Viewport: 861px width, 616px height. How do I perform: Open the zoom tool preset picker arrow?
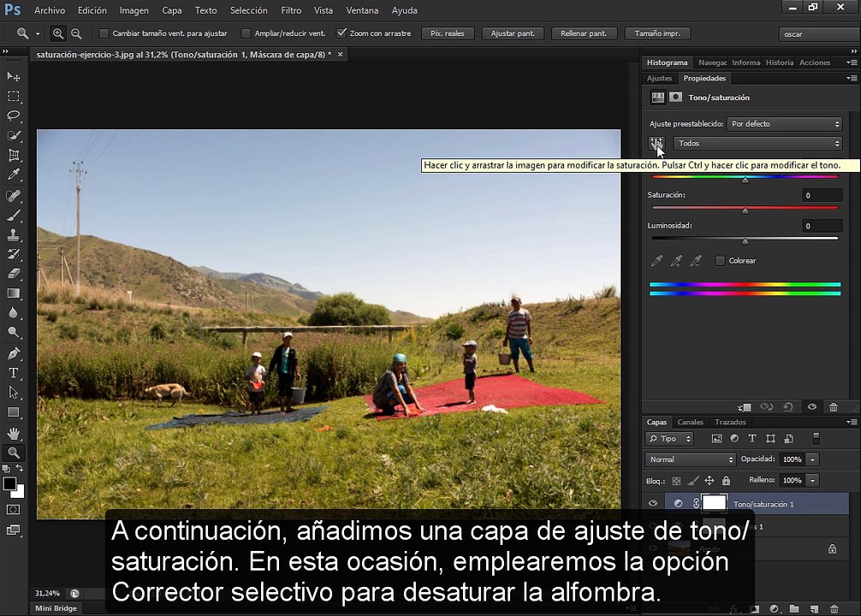coord(38,34)
